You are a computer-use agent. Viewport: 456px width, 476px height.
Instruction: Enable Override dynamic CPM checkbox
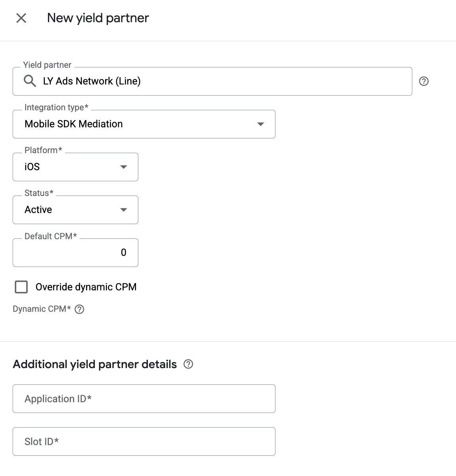click(21, 287)
